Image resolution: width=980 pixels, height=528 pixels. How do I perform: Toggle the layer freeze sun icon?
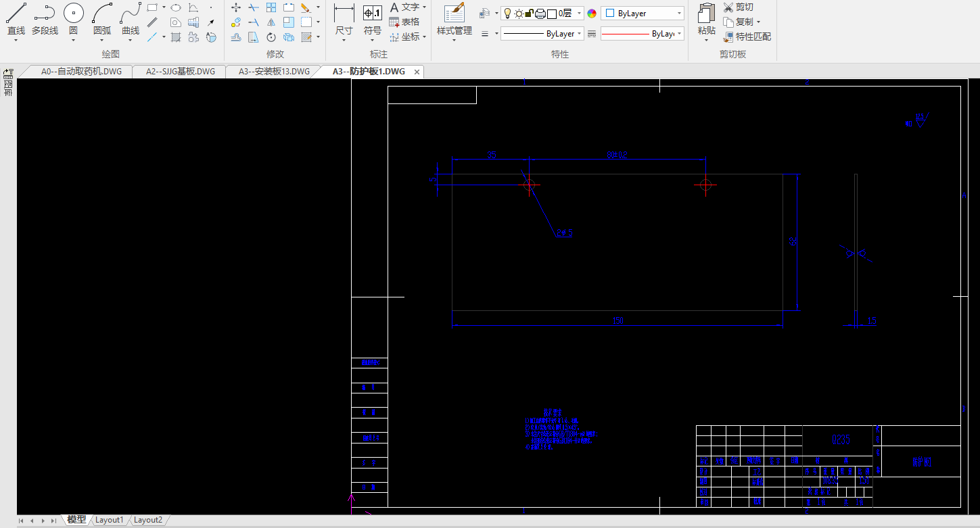tap(519, 13)
